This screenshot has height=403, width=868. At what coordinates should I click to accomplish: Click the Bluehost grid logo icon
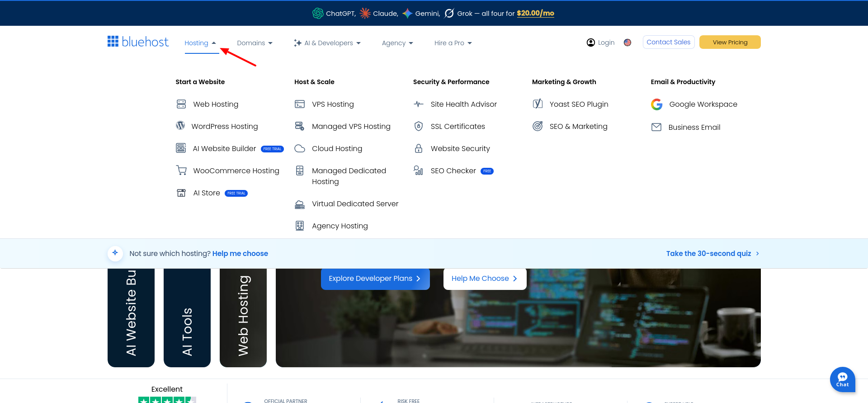click(113, 42)
